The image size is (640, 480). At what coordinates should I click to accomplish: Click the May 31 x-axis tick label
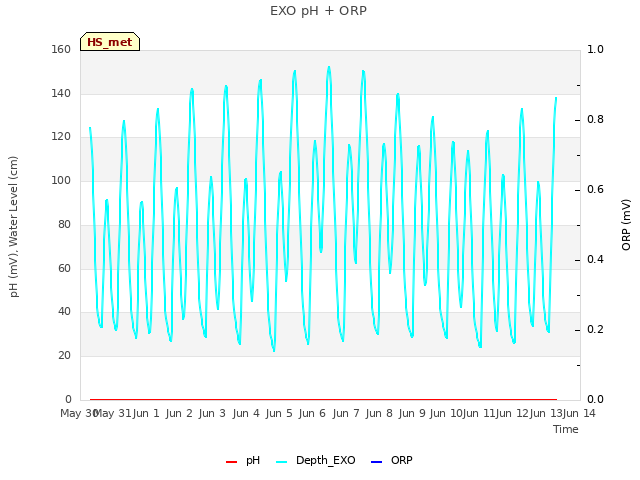click(113, 413)
